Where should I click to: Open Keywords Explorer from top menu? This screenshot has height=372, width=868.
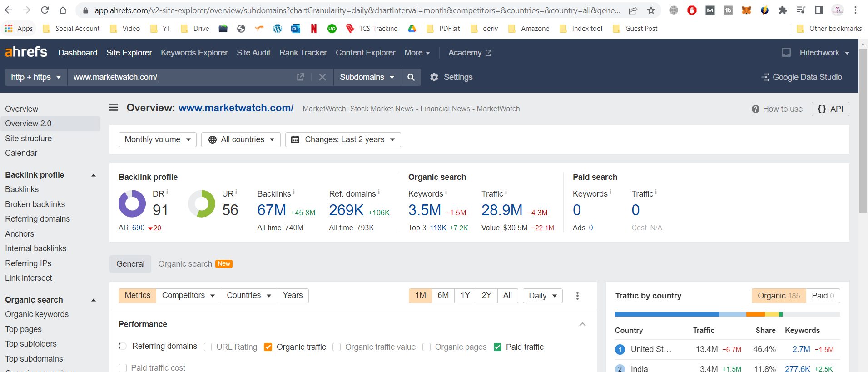(x=194, y=53)
